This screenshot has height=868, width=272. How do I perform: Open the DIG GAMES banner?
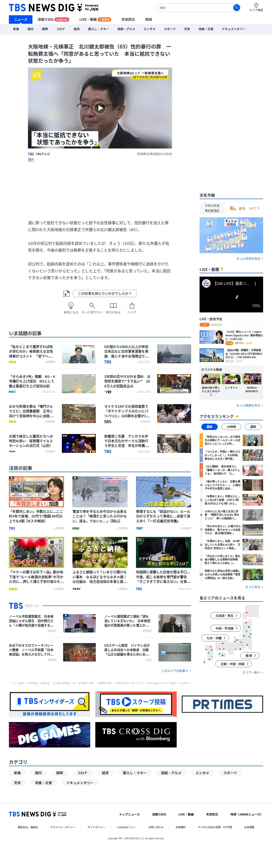click(50, 735)
